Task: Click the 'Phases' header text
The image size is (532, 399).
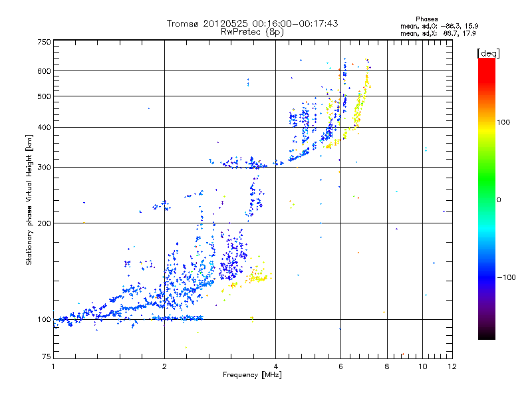Action: (x=426, y=19)
